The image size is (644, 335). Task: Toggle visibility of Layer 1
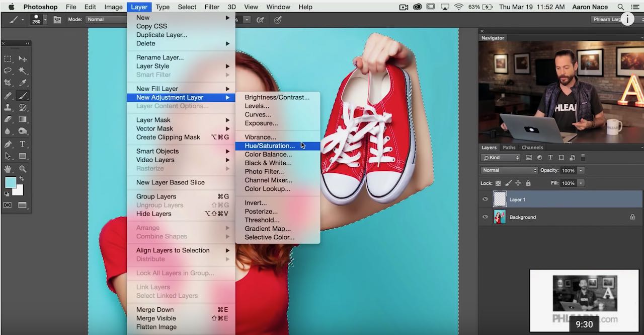485,198
